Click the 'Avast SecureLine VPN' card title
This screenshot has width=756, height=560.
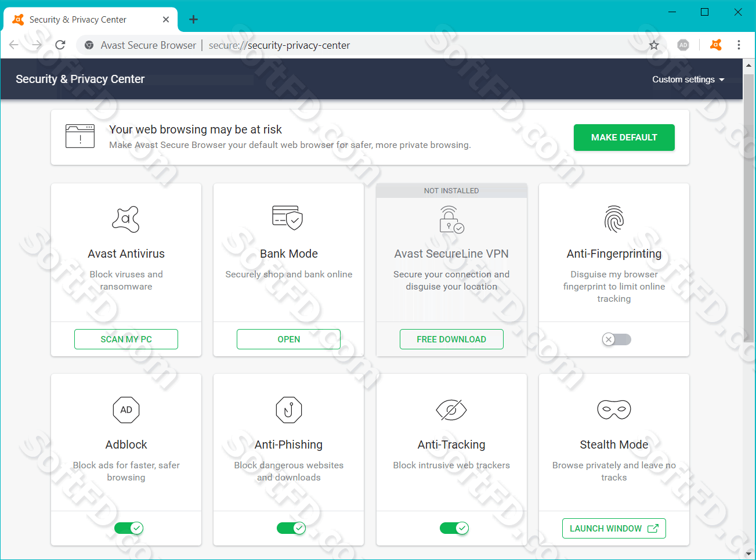[x=451, y=254]
